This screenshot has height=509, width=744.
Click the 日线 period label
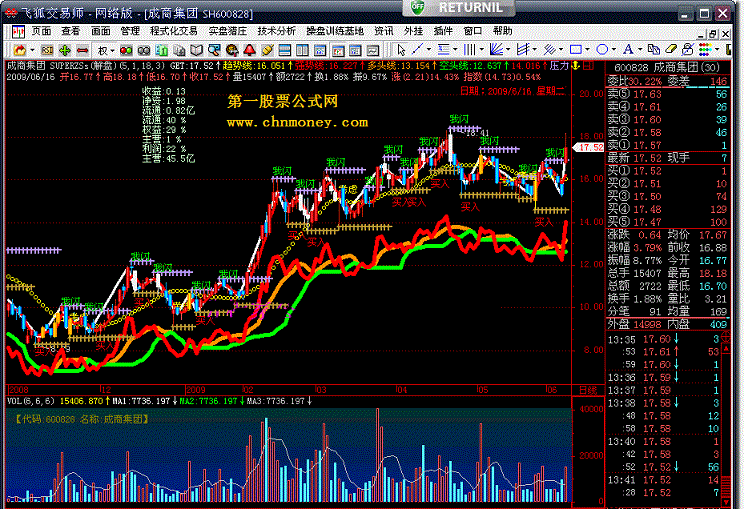[588, 390]
